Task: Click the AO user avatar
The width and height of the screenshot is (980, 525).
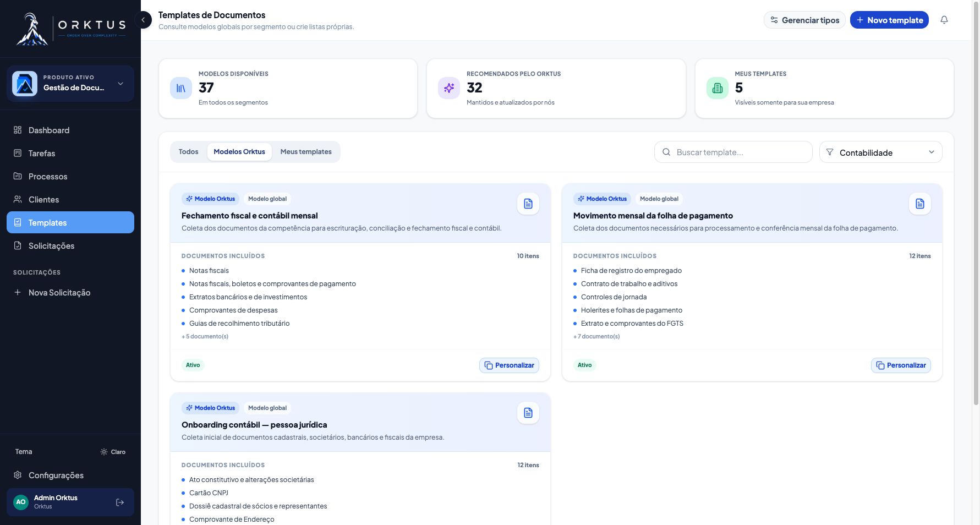Action: 21,502
